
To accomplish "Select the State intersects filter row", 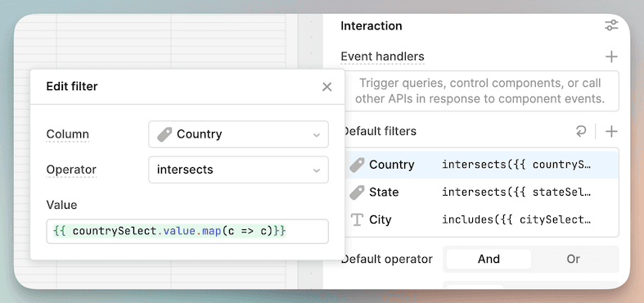I will (481, 192).
